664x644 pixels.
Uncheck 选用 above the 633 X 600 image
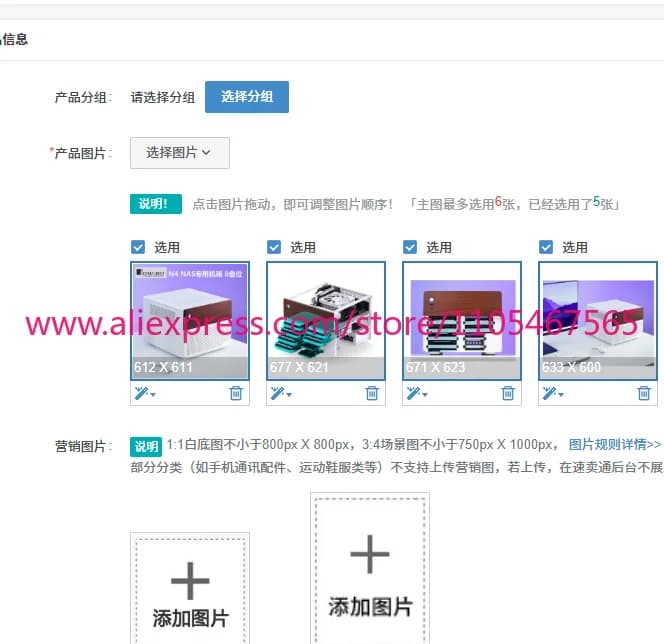546,247
